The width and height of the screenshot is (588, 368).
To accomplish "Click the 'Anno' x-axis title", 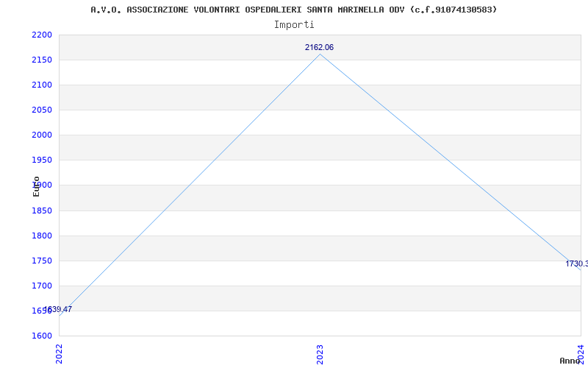I will tap(570, 361).
